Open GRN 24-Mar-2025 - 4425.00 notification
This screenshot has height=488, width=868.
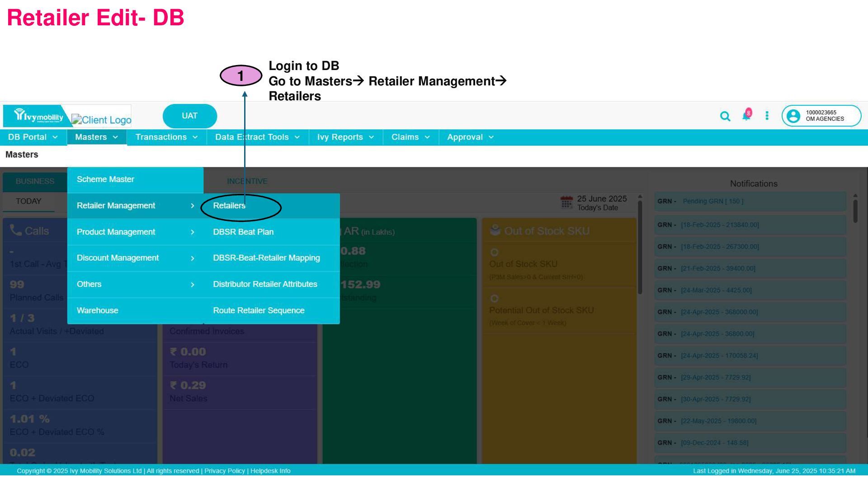pyautogui.click(x=750, y=291)
